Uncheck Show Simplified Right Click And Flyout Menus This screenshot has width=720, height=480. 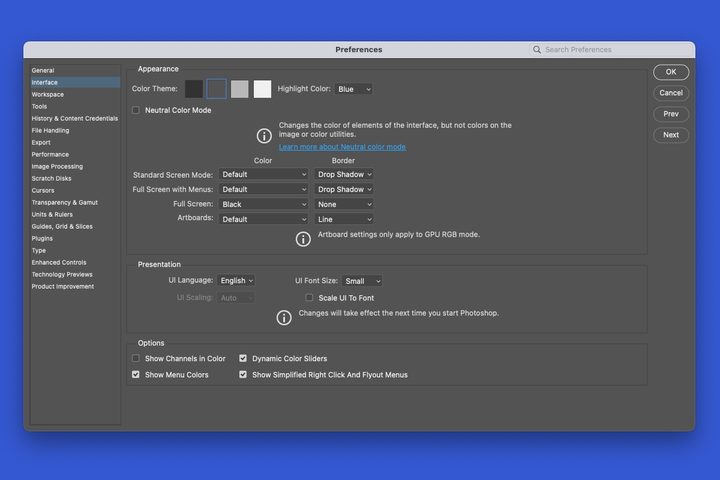(x=243, y=374)
